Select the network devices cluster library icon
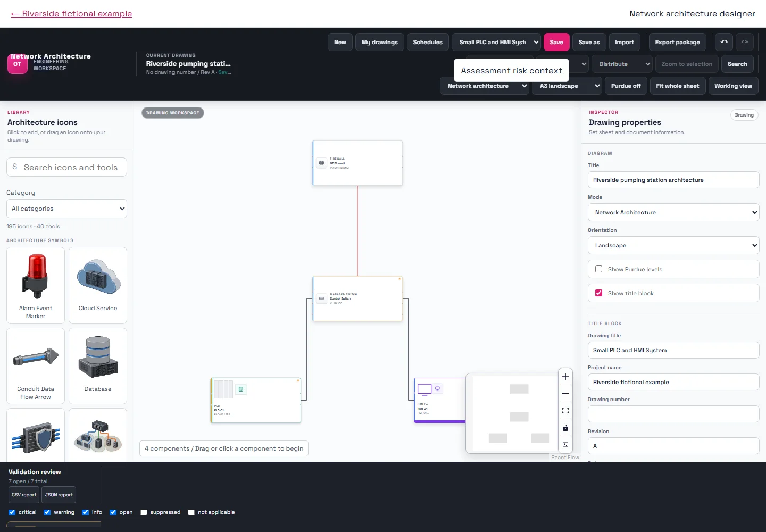The height and width of the screenshot is (532, 766). click(98, 436)
